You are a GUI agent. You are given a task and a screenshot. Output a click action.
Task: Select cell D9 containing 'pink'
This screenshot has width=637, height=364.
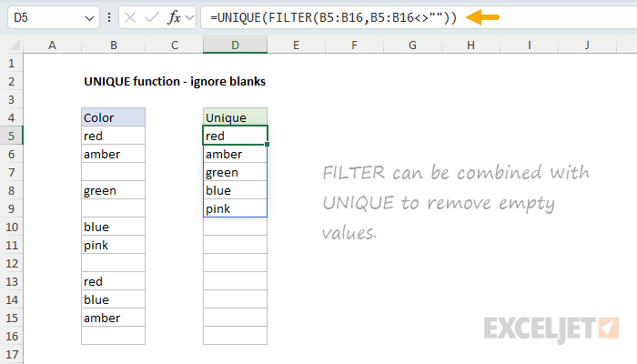pyautogui.click(x=235, y=208)
